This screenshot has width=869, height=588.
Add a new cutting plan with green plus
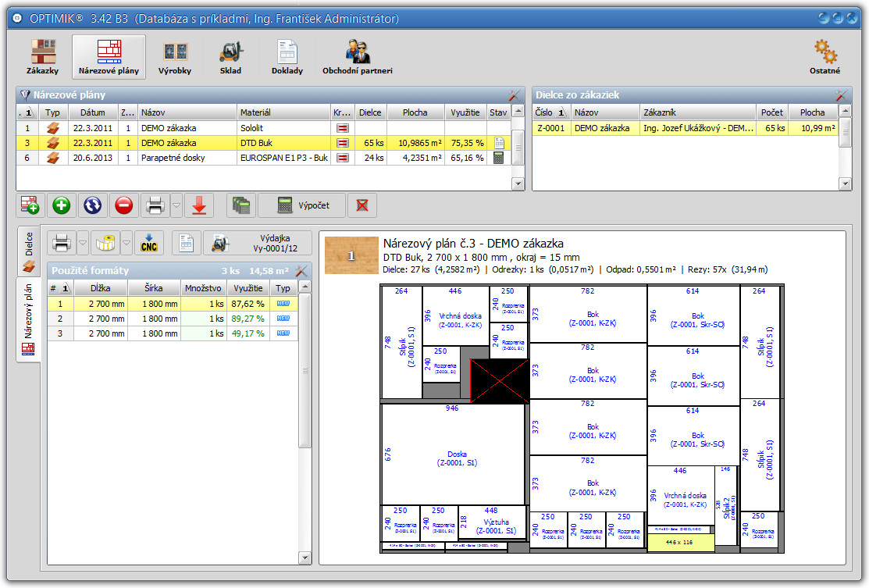pos(61,205)
